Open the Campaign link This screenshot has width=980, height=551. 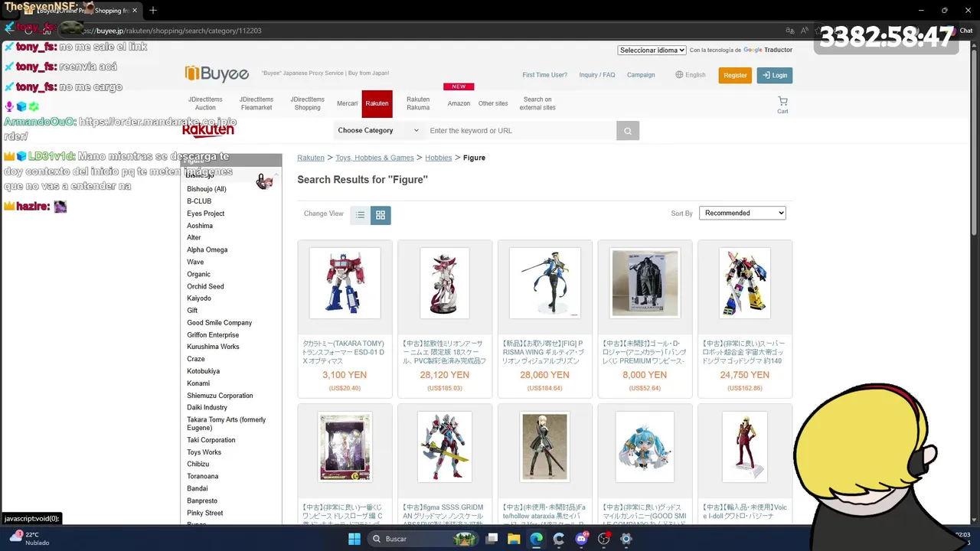click(641, 75)
